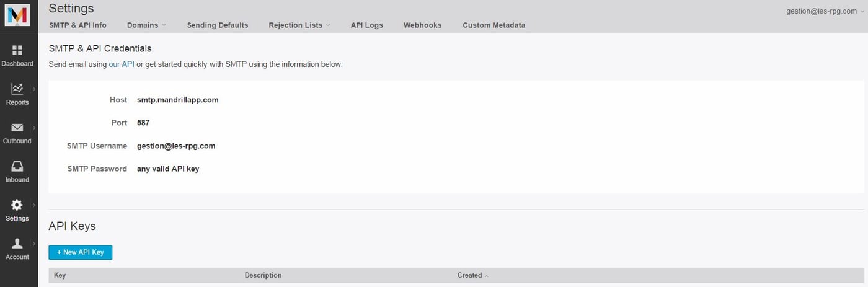Open the Inbound inbox tray icon
The image size is (868, 287).
tap(17, 166)
